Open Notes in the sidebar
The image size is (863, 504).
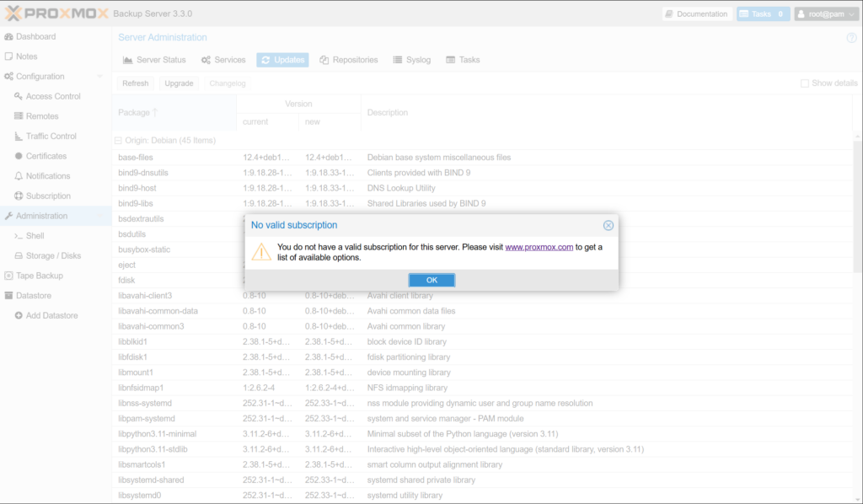pyautogui.click(x=27, y=56)
